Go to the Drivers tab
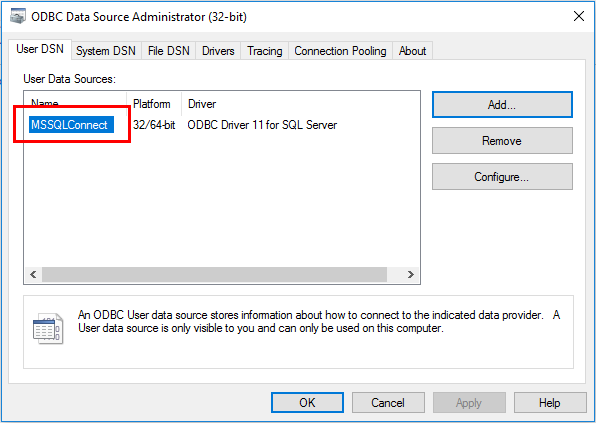Image resolution: width=596 pixels, height=423 pixels. 218,51
